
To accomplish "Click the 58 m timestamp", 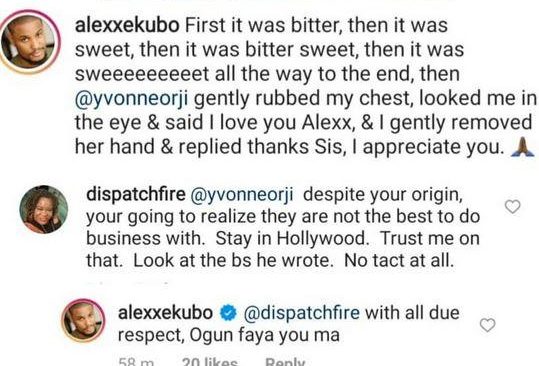I will (x=135, y=362).
